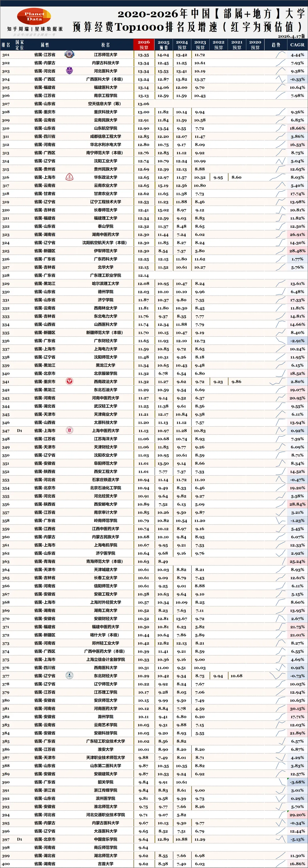Click the 2026.4.17版 version label
Image resolution: width=308 pixels, height=868 pixels.
(291, 36)
